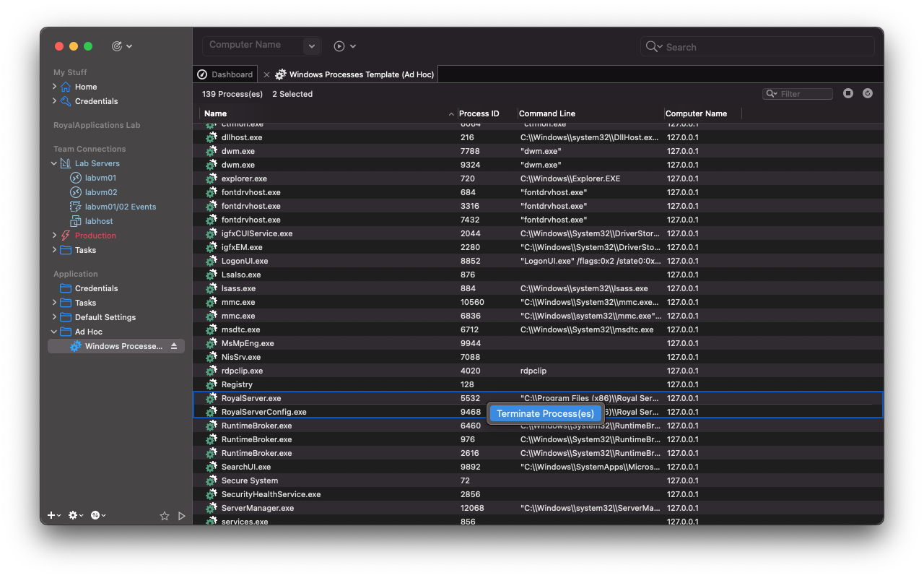Click the star favorite icon at bottom of sidebar
The height and width of the screenshot is (578, 924).
165,515
